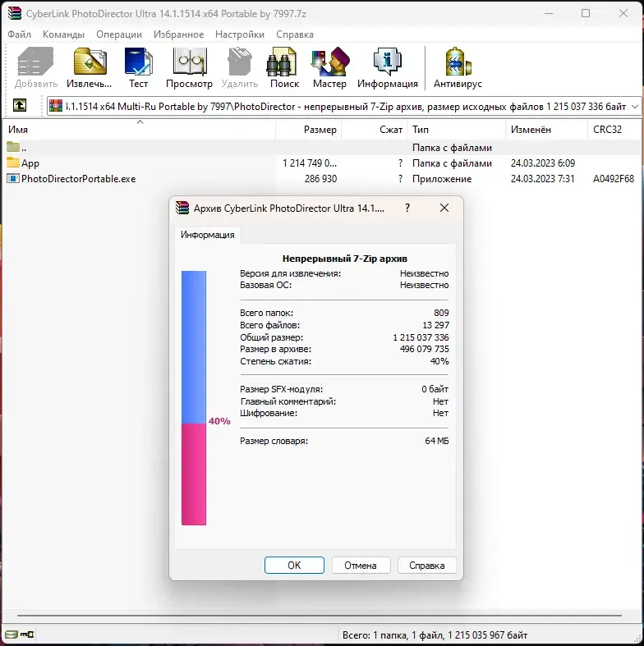Open the Избранное menu
Screen dimensions: 644x646
pyautogui.click(x=178, y=34)
